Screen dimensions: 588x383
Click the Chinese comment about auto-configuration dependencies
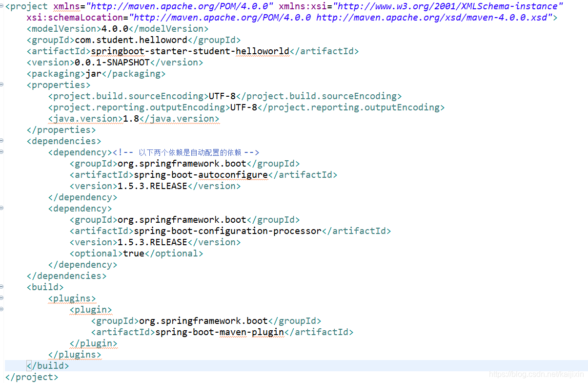(x=186, y=152)
